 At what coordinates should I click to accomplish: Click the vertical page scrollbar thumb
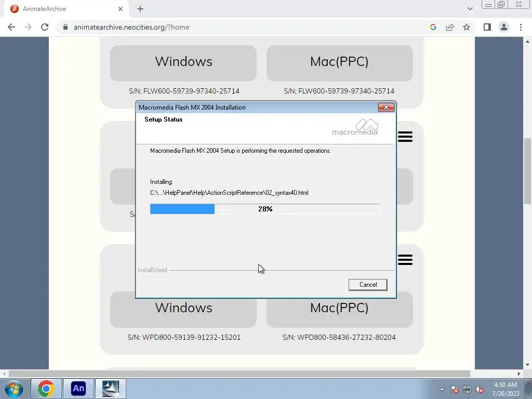528,171
